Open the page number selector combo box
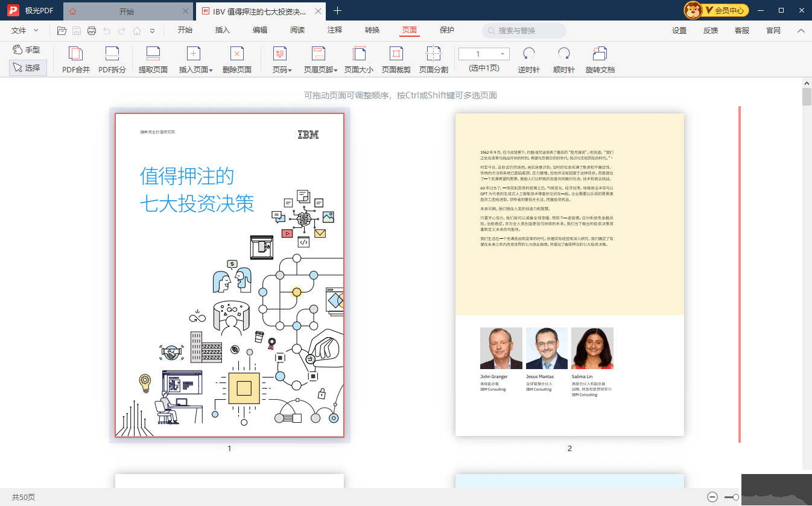Image resolution: width=812 pixels, height=506 pixels. pos(484,54)
